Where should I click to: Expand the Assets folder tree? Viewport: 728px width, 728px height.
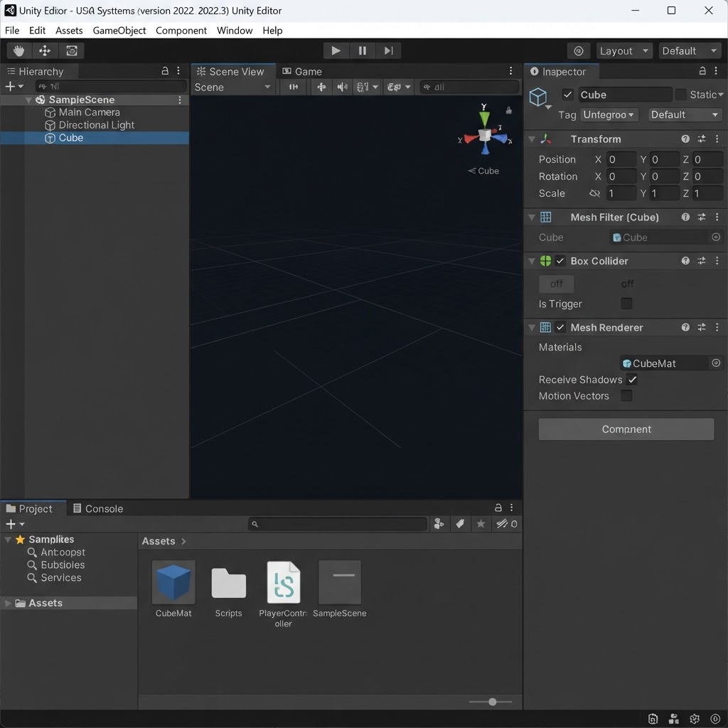pyautogui.click(x=8, y=603)
